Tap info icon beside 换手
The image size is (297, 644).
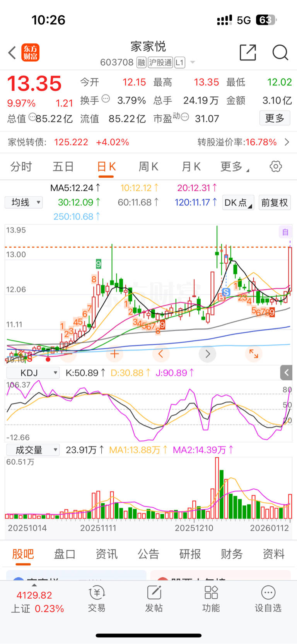pos(106,99)
